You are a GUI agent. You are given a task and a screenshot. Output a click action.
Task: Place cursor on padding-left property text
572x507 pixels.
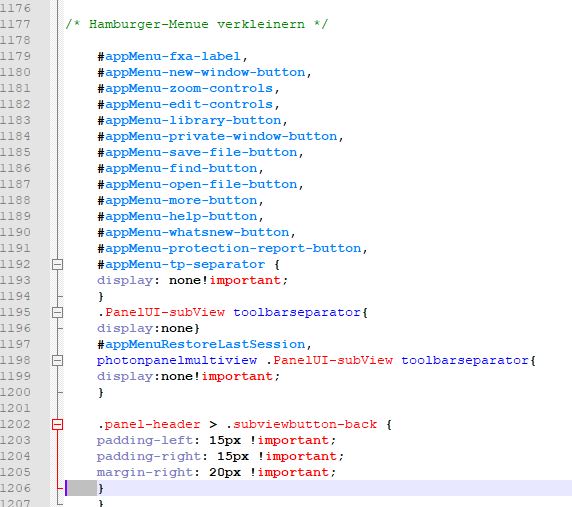coord(145,441)
